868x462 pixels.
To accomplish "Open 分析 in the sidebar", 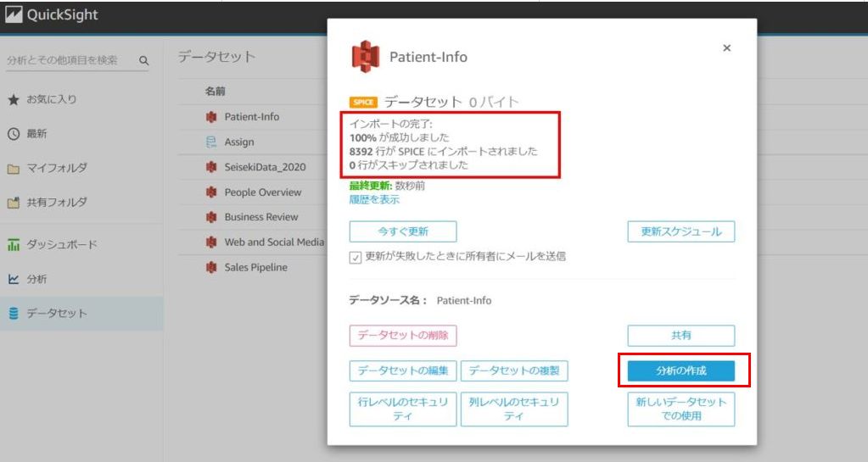I will pos(37,279).
